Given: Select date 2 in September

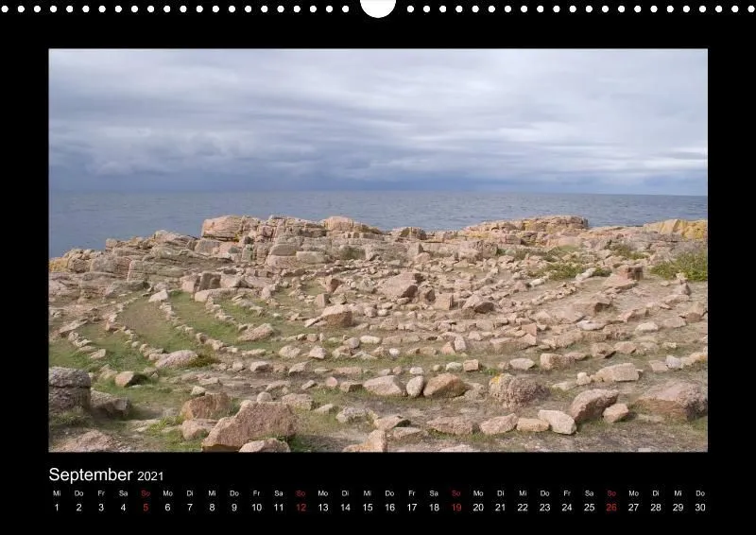Looking at the screenshot, I should 79,508.
